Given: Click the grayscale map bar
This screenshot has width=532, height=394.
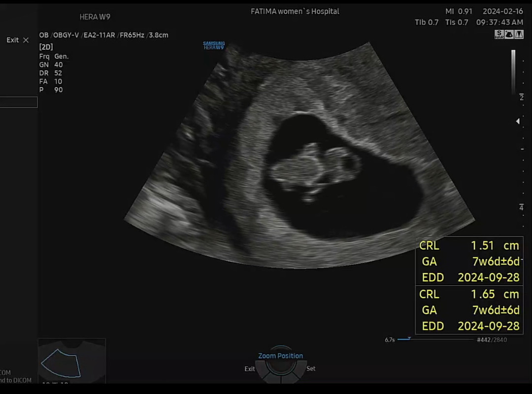Looking at the screenshot, I should tap(513, 71).
